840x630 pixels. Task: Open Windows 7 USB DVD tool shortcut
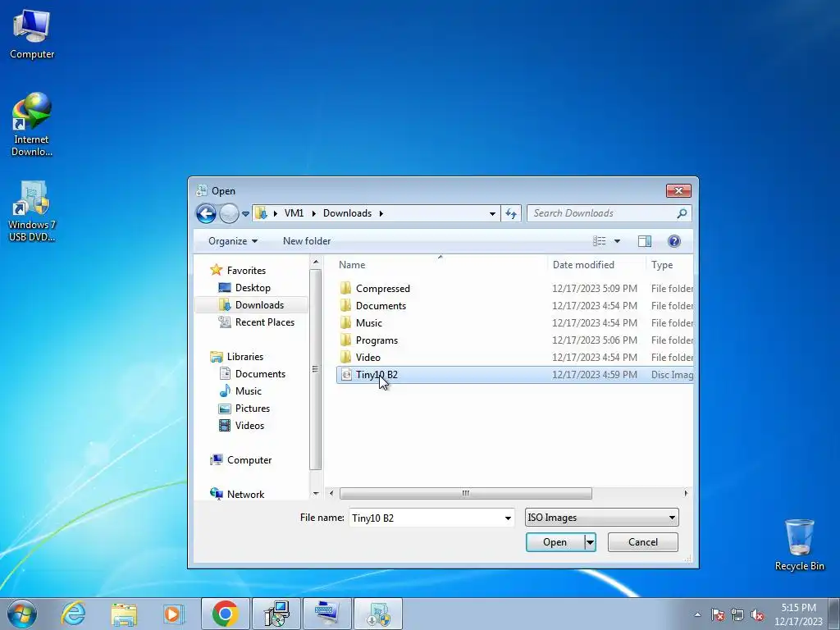(32, 211)
